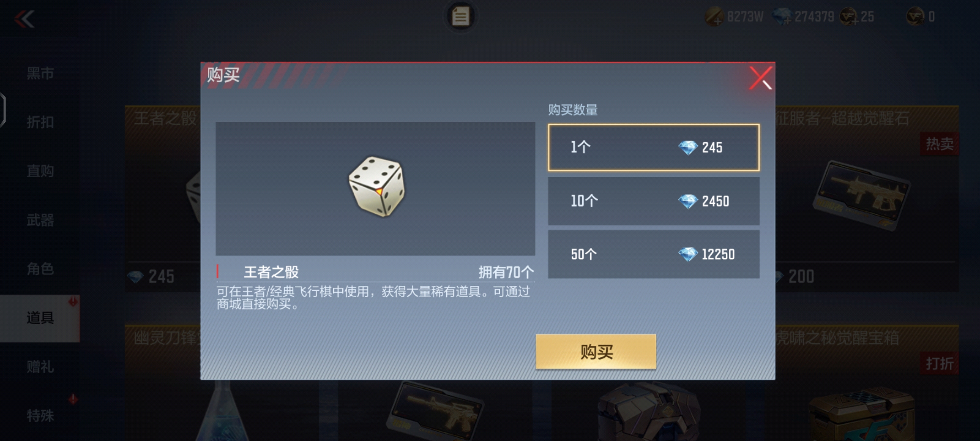
Task: Open the clipboard notes icon at the top
Action: point(461,17)
